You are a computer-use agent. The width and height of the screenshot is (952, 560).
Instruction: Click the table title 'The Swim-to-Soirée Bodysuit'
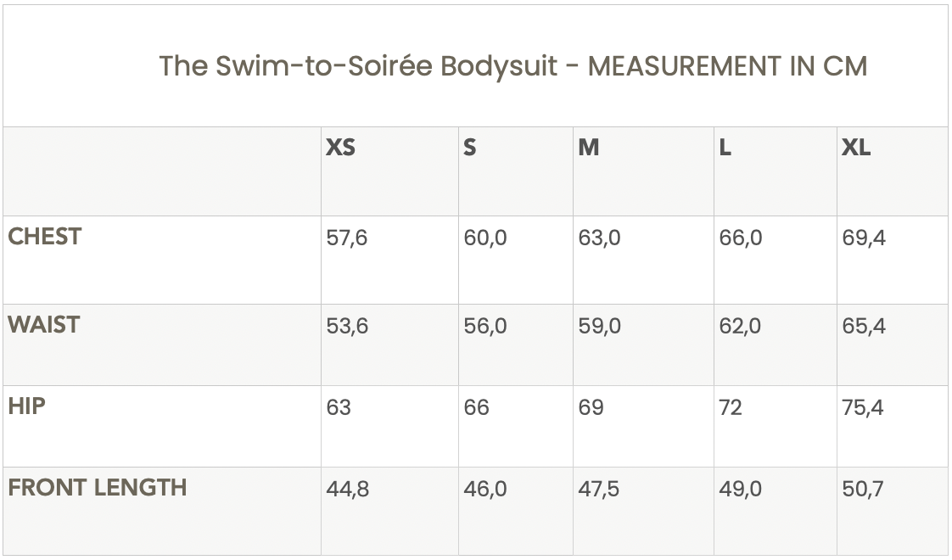tap(512, 66)
